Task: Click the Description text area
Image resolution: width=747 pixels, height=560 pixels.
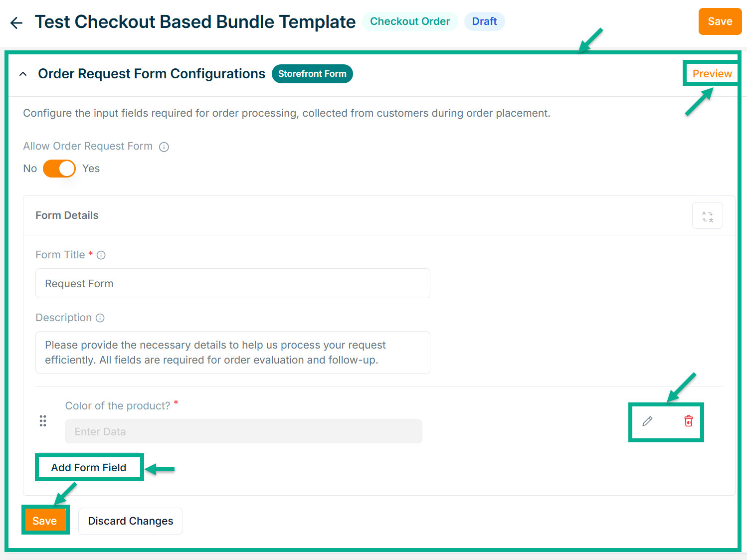Action: (232, 353)
